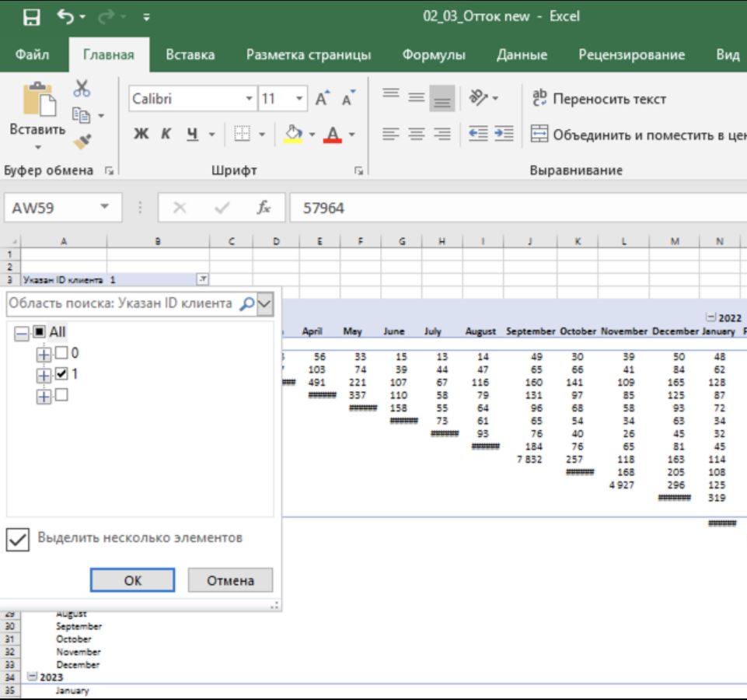Toggle 'Выделить несколько элементов' checkbox
This screenshot has height=700, width=747.
[16, 537]
